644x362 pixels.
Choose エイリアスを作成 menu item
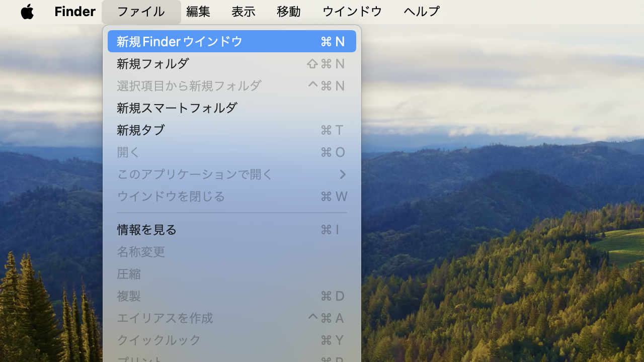[231, 318]
